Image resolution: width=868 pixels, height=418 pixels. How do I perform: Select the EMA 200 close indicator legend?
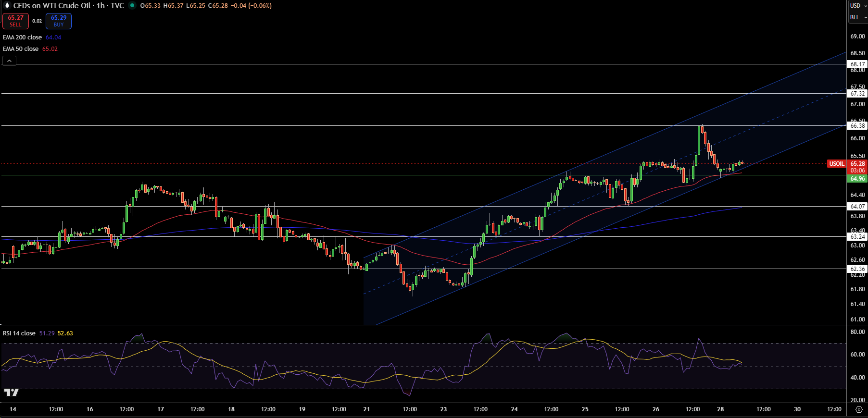click(x=23, y=37)
